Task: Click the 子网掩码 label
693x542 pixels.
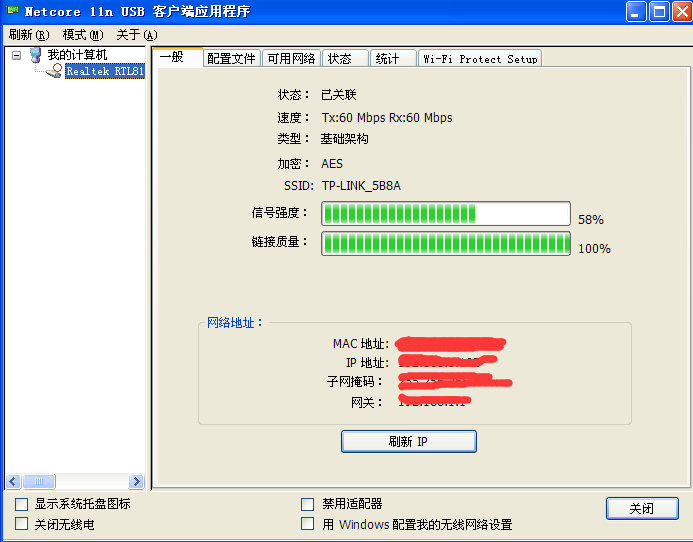Action: (354, 382)
